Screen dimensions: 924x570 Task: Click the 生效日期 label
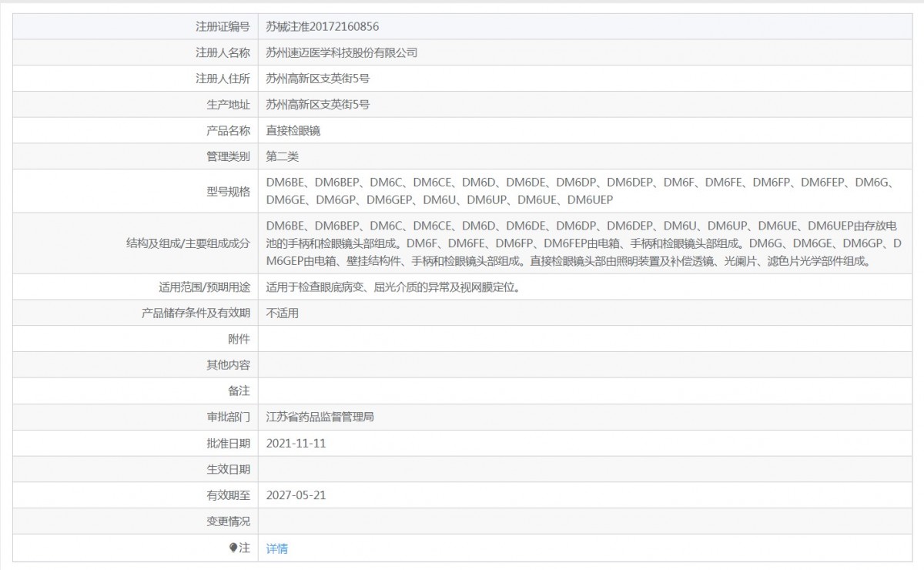pyautogui.click(x=229, y=469)
